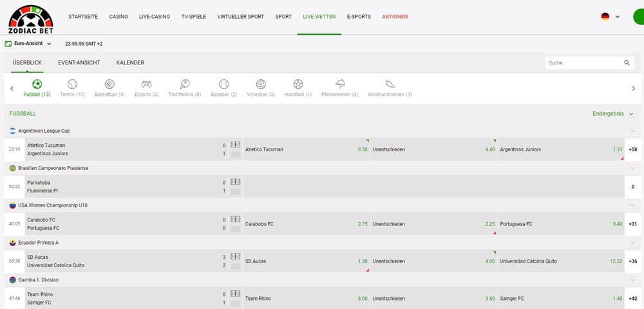The height and width of the screenshot is (309, 644).
Task: Select the Esports (2) gamepad icon
Action: [146, 84]
